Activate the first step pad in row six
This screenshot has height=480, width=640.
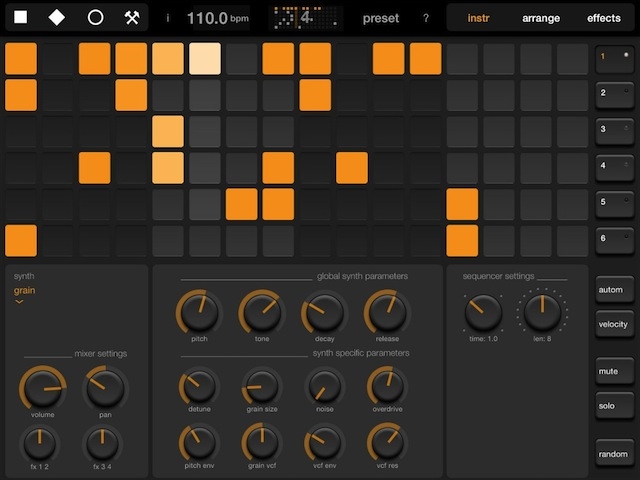click(x=21, y=241)
